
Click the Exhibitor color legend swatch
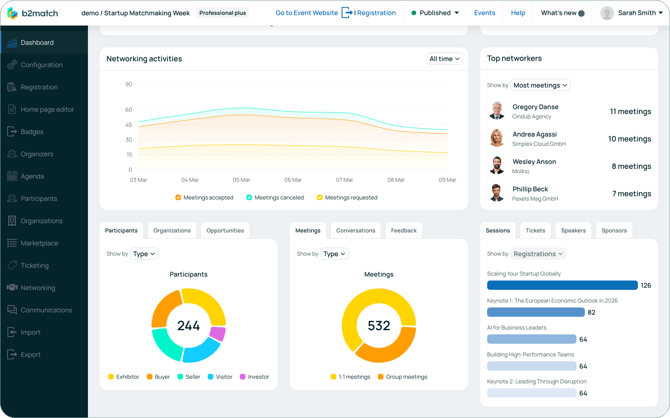(x=111, y=377)
